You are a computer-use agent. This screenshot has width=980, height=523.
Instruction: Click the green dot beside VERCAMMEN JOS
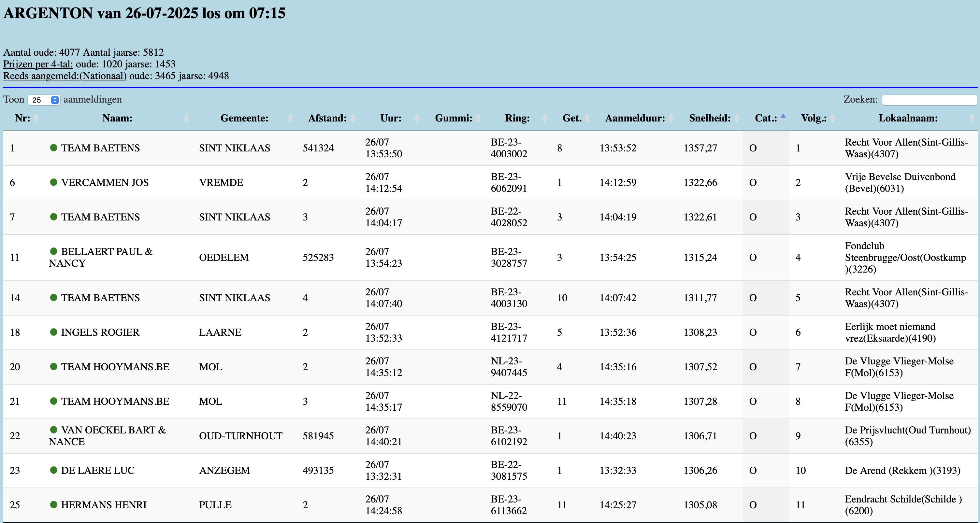click(x=54, y=182)
